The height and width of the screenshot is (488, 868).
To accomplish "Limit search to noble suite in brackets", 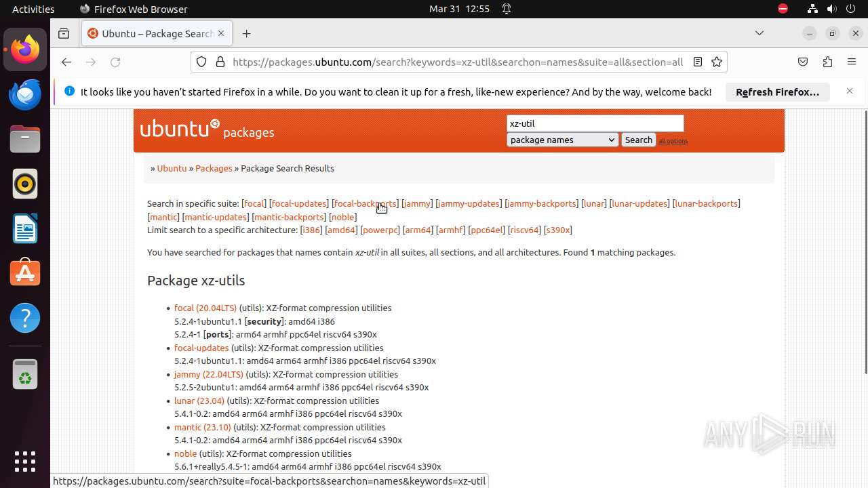I will pyautogui.click(x=342, y=217).
